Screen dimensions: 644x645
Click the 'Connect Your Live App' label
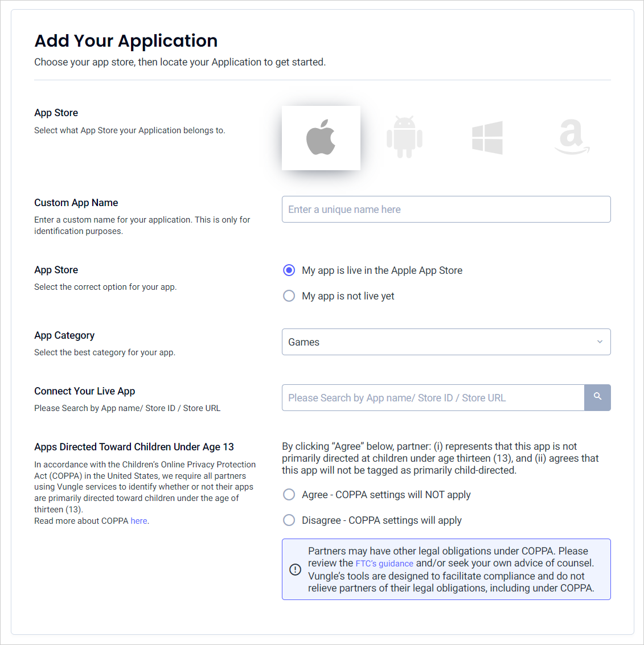(x=84, y=391)
